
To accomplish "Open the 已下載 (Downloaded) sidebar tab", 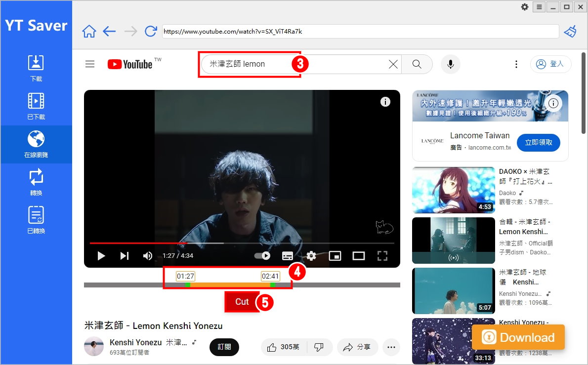I will pyautogui.click(x=36, y=106).
